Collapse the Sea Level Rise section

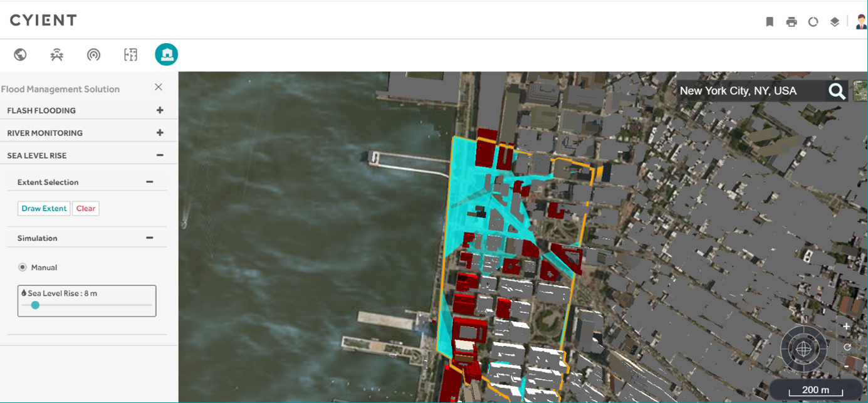point(160,155)
